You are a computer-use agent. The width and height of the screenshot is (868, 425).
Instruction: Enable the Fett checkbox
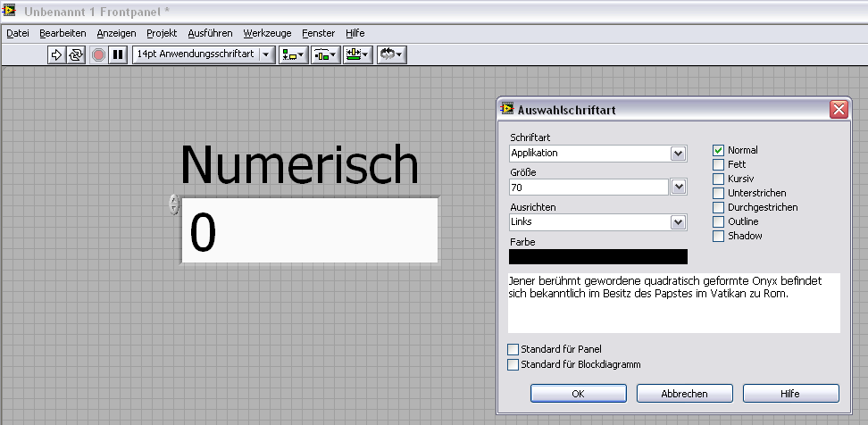(719, 164)
